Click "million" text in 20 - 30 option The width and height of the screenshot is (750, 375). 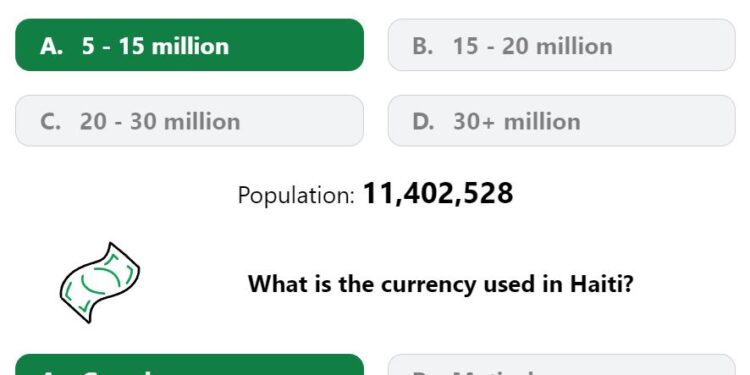coord(202,121)
